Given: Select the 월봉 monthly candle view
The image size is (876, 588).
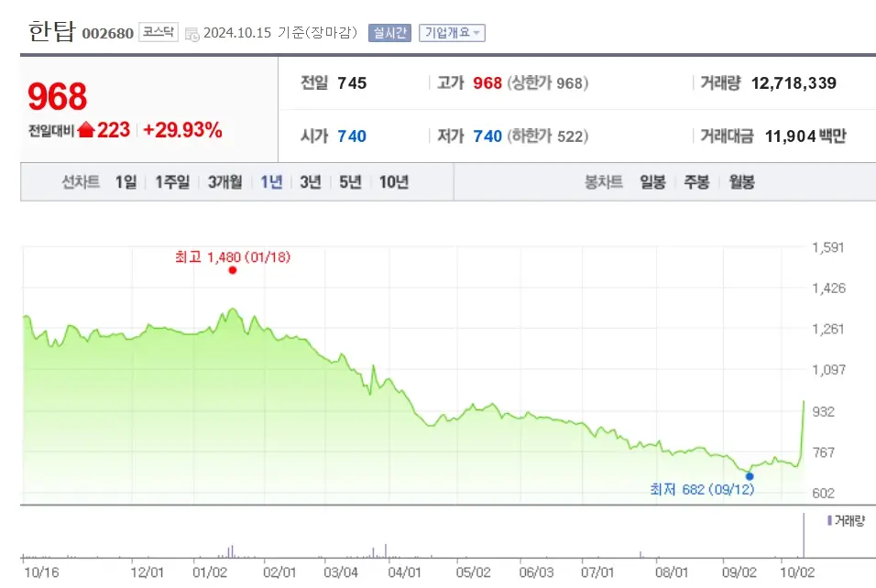Looking at the screenshot, I should pyautogui.click(x=741, y=181).
